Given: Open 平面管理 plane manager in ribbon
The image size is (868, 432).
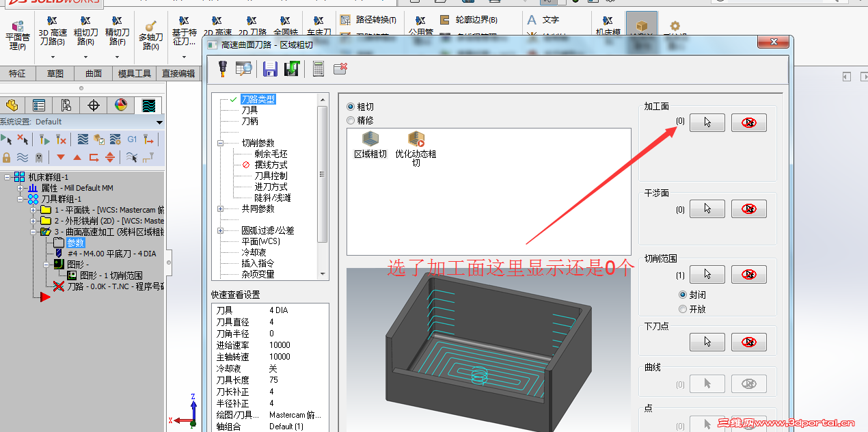Looking at the screenshot, I should [17, 34].
